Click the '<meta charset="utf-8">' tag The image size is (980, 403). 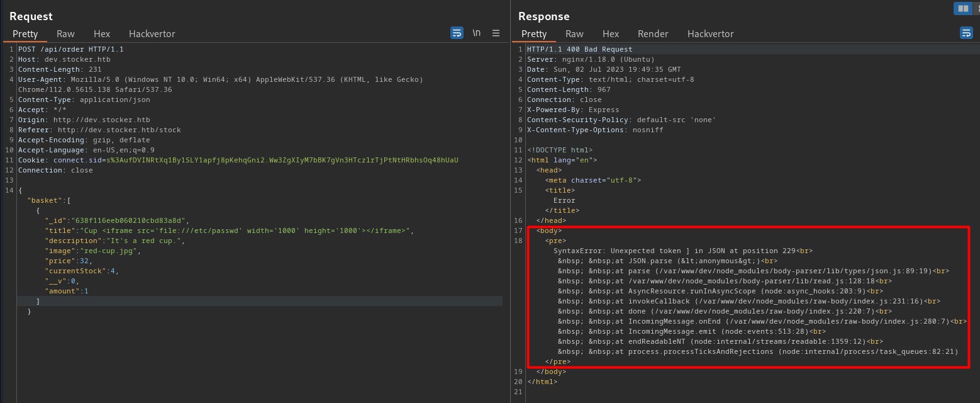point(593,180)
